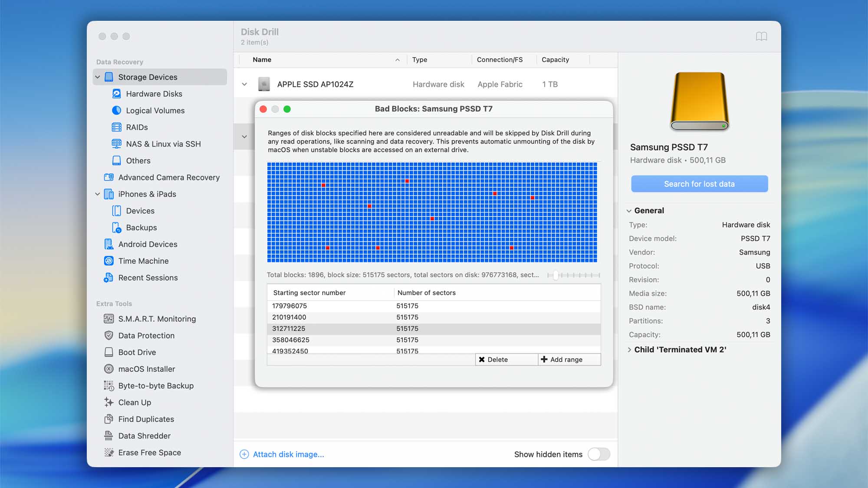This screenshot has height=488, width=868.
Task: Select Android Devices icon
Action: point(109,244)
